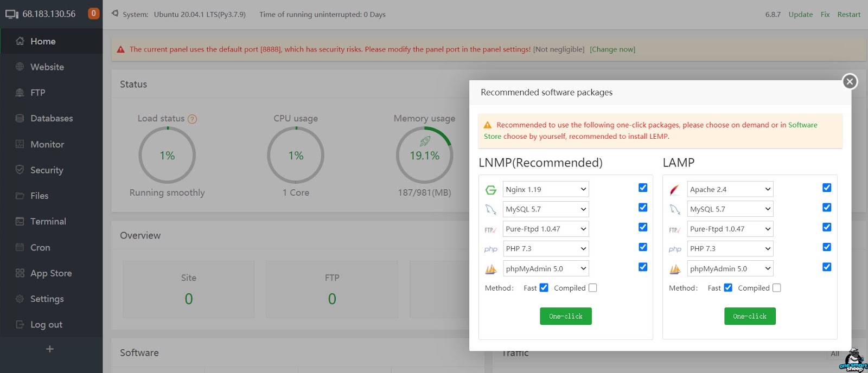Enable Compiled method in LNMP

click(593, 288)
